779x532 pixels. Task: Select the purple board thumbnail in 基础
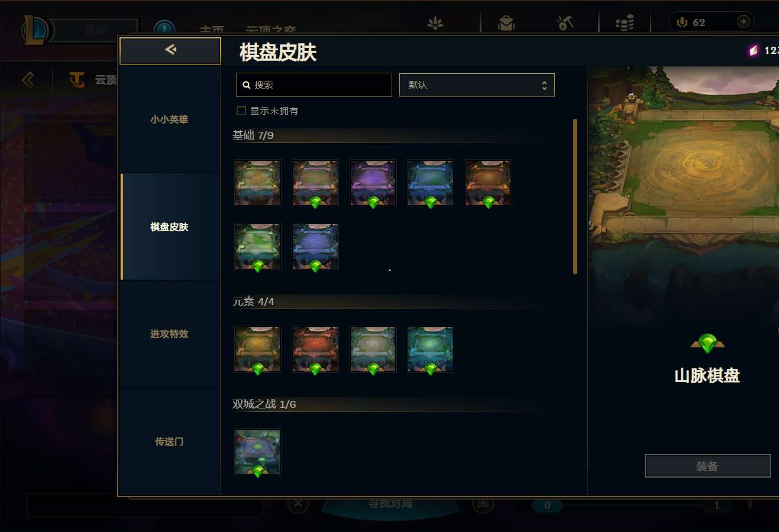(373, 183)
